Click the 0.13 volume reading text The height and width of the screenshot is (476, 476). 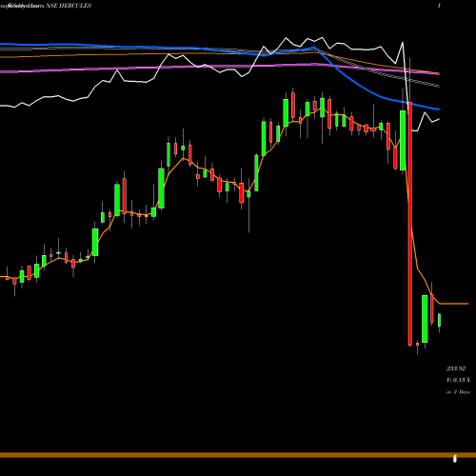click(458, 380)
